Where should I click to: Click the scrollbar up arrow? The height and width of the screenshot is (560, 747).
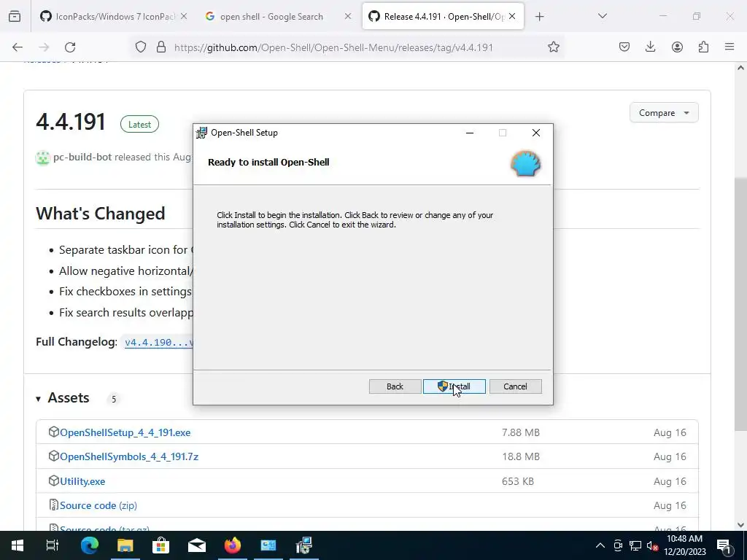click(x=740, y=68)
